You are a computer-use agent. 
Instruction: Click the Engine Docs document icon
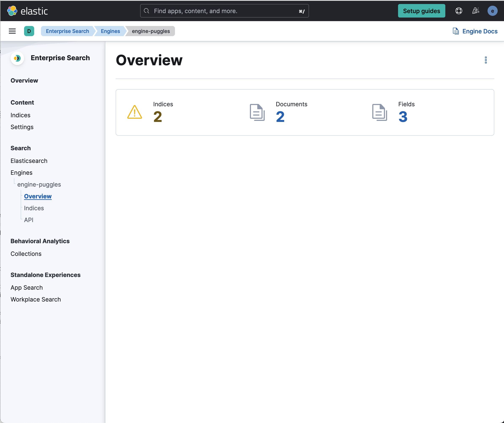pyautogui.click(x=455, y=31)
